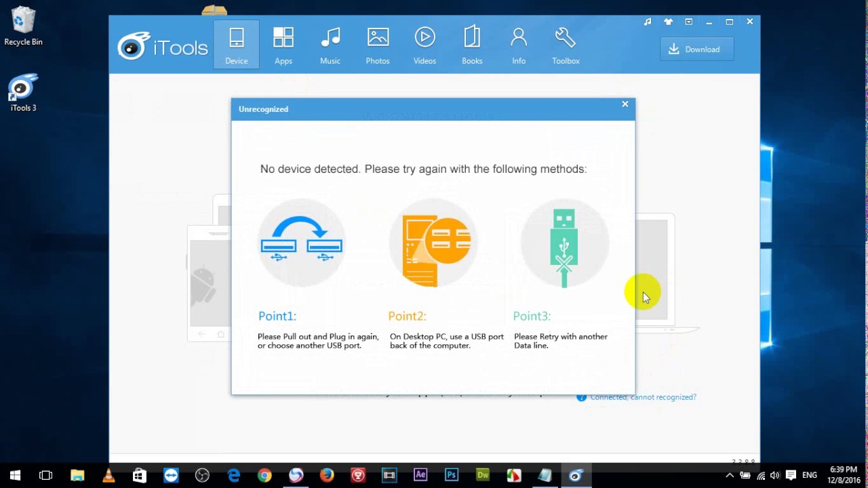Open the taskbar clock and date
This screenshot has width=868, height=488.
coord(844,475)
